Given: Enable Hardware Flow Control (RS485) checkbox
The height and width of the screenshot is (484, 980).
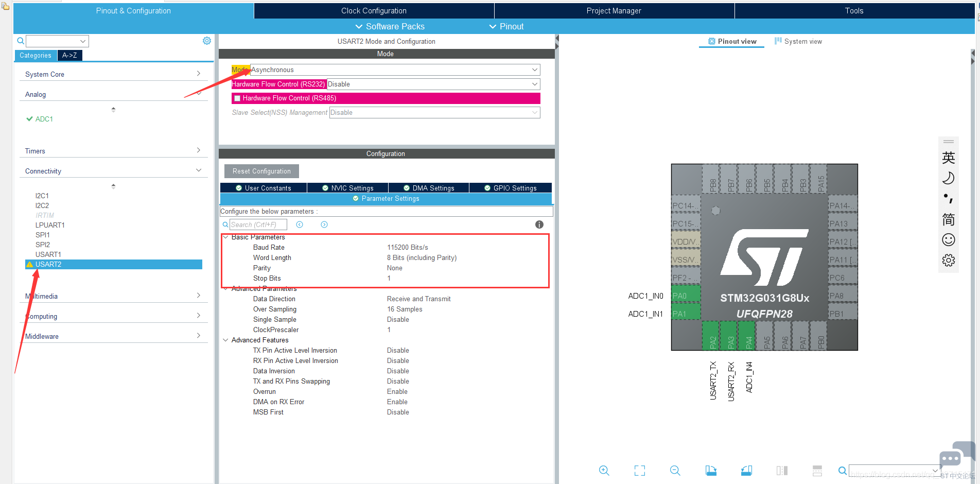Looking at the screenshot, I should (x=237, y=98).
